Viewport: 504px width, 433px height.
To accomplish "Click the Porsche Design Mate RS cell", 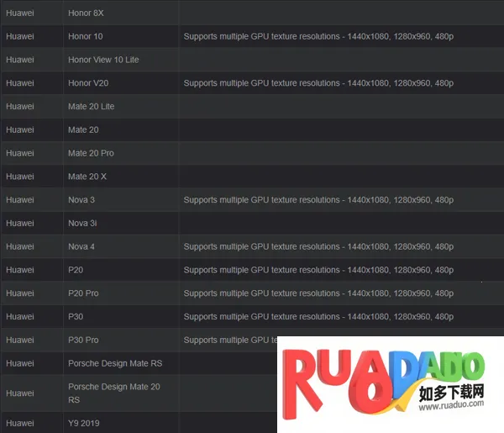I will click(x=114, y=363).
